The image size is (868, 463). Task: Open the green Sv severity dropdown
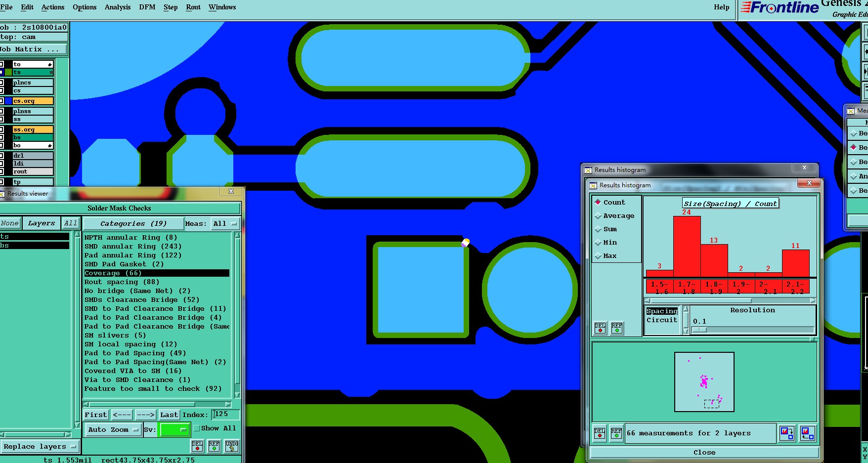coord(174,429)
